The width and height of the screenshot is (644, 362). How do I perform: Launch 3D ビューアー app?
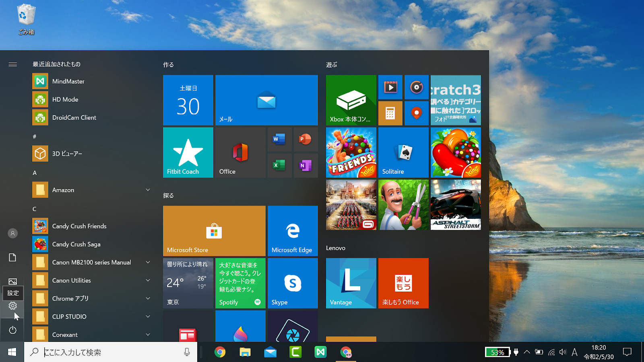(x=92, y=154)
